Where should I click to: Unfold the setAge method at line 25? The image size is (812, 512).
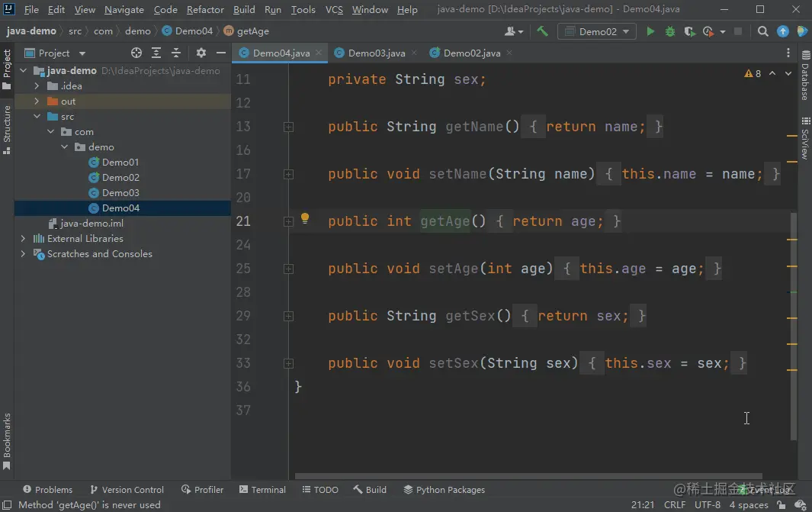tap(288, 269)
